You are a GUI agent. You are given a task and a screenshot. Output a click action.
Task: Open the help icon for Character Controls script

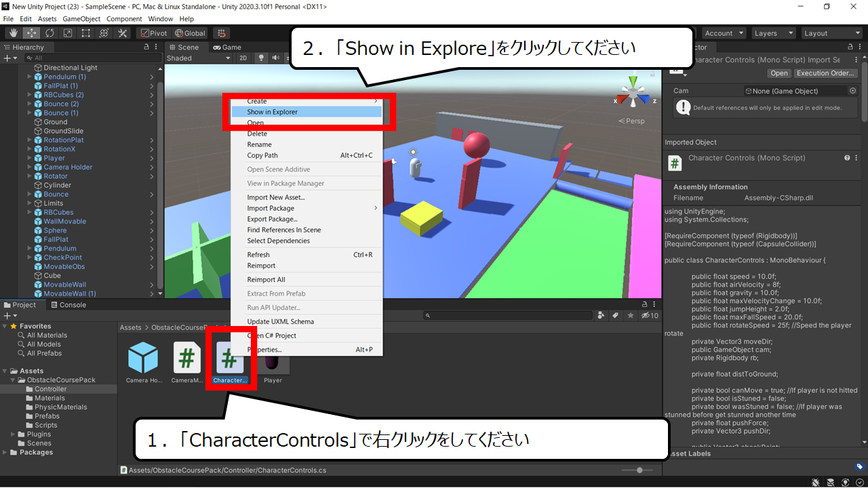(847, 158)
